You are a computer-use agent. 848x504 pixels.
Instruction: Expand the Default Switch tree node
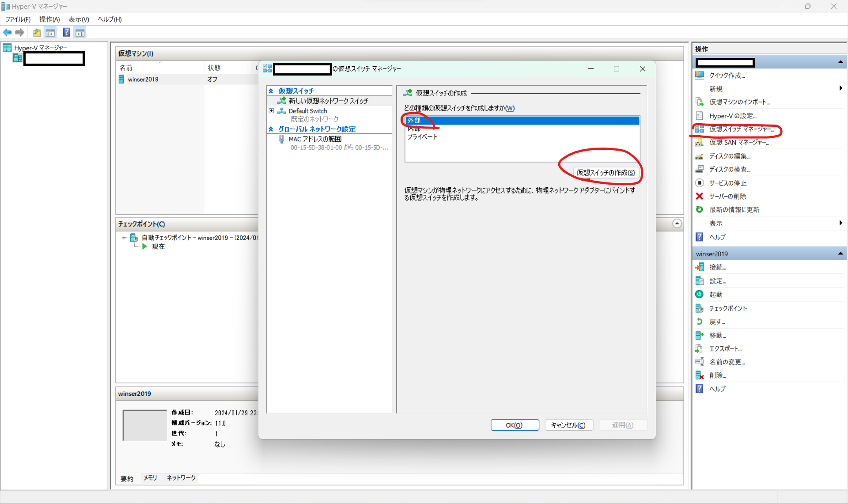pos(271,111)
